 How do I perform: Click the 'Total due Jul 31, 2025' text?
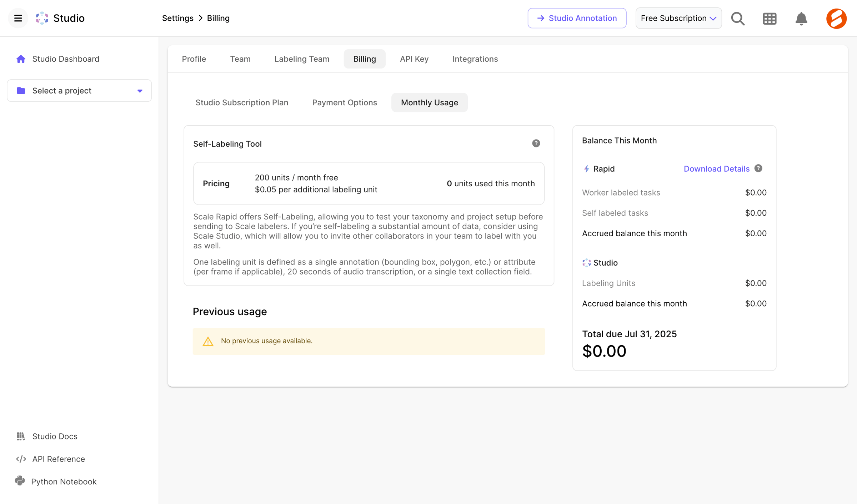629,334
